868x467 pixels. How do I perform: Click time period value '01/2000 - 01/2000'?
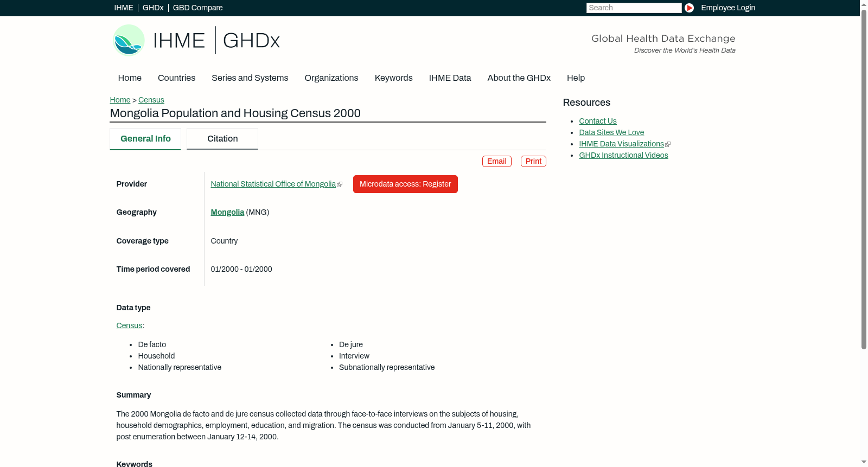(x=241, y=269)
